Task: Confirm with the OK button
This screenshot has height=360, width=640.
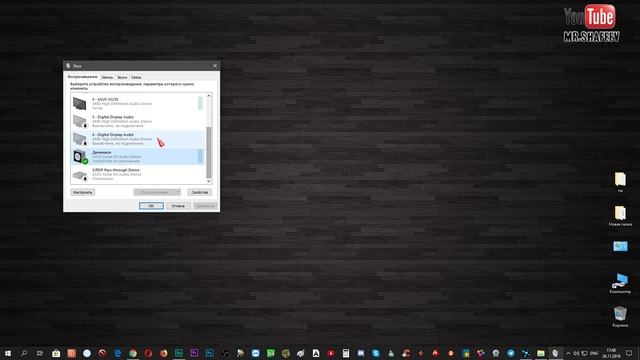Action: pyautogui.click(x=151, y=206)
